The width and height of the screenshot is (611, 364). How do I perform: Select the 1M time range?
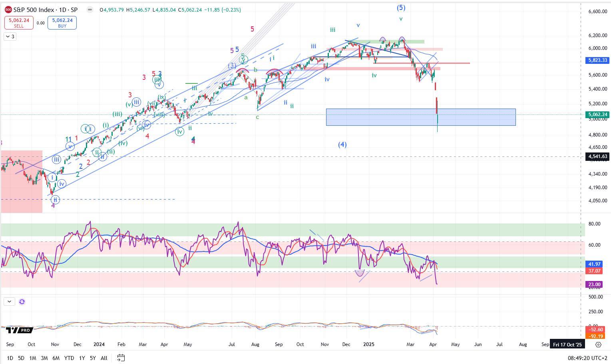[33, 358]
